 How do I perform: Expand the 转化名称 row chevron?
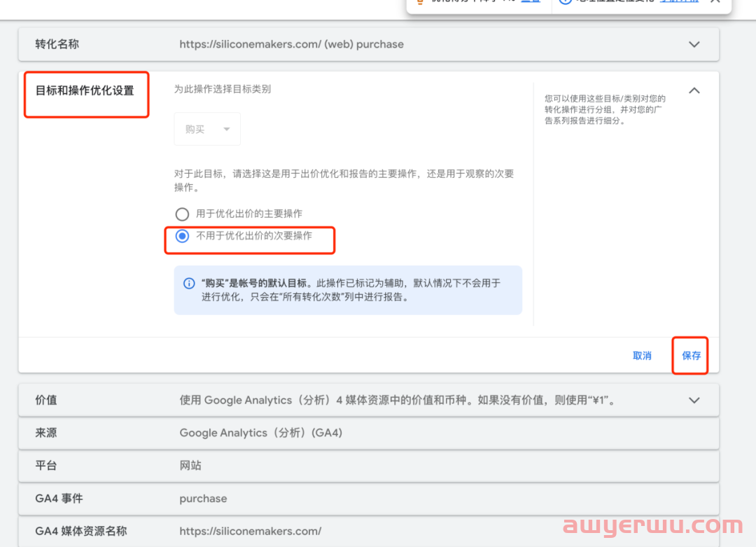pos(694,44)
